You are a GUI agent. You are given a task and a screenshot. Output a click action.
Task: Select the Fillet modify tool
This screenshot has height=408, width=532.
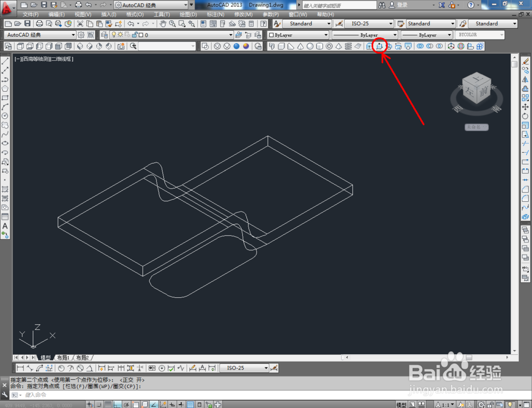click(x=525, y=198)
